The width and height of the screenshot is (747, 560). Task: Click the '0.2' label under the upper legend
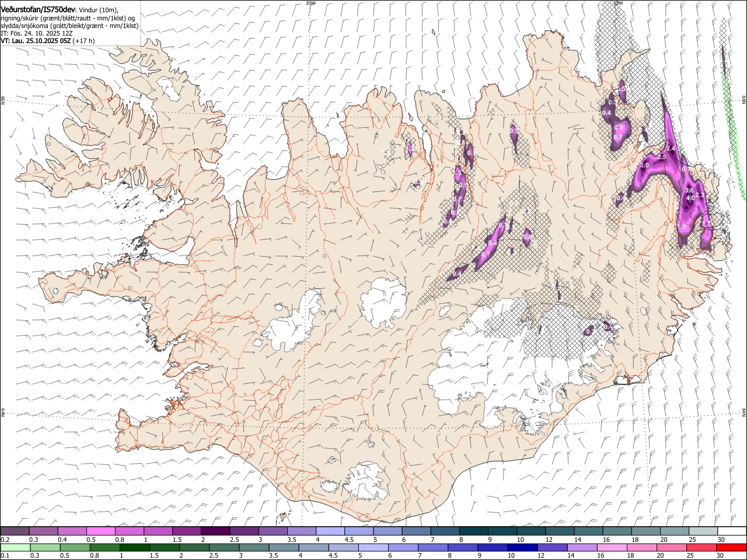tap(5, 539)
